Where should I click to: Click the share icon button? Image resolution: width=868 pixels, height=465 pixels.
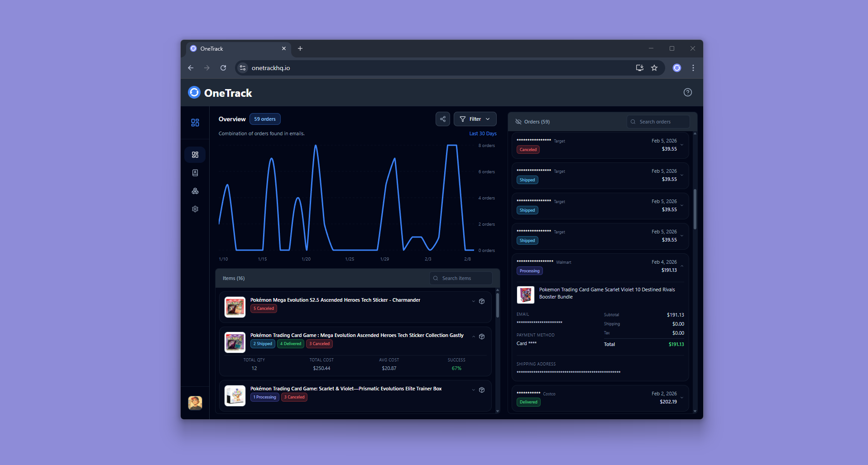[x=443, y=119]
